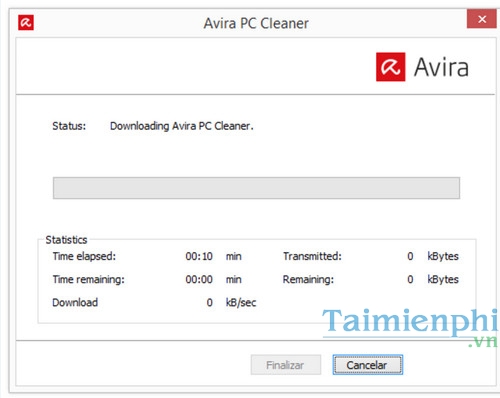Click the 'Avira PC Cleaner' window title

pos(256,23)
